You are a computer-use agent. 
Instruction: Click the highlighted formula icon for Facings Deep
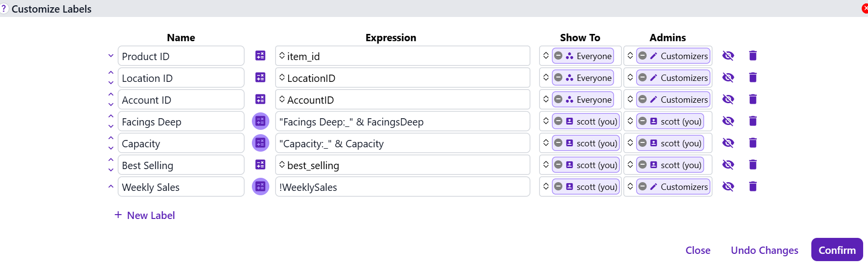(260, 121)
